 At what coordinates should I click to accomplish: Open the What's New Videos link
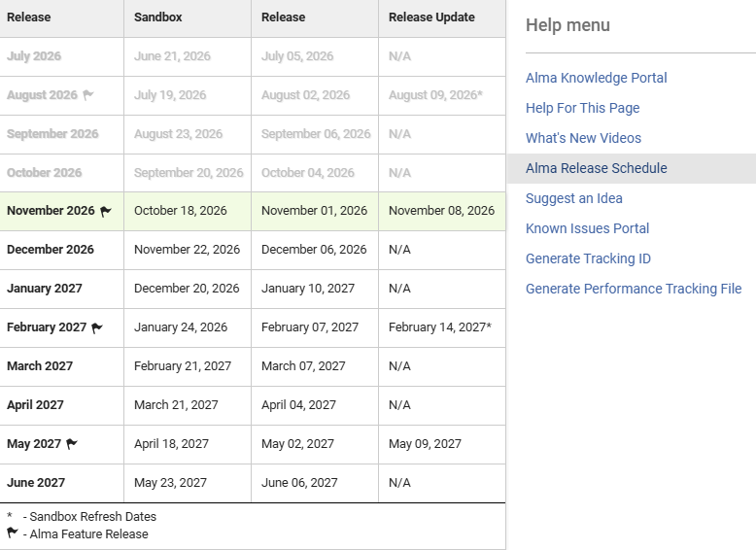coord(583,138)
